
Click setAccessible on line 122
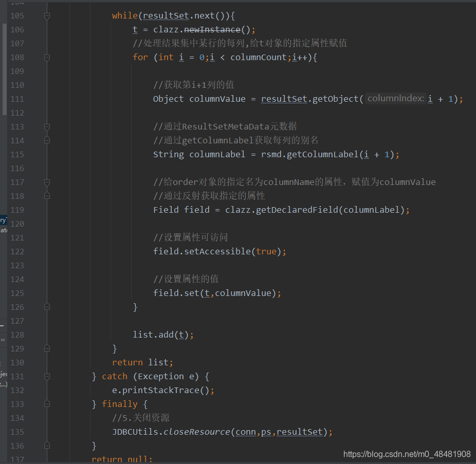(x=217, y=252)
